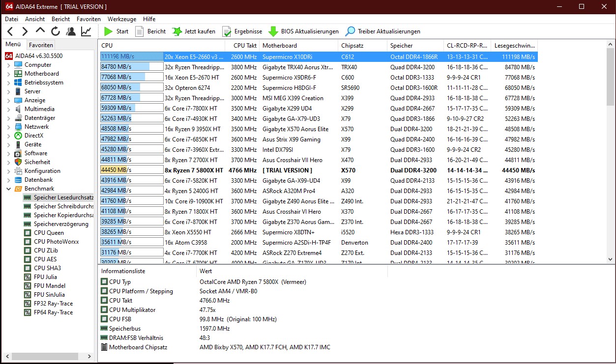Expand the Software node arrow
This screenshot has width=616, height=364.
click(x=8, y=153)
